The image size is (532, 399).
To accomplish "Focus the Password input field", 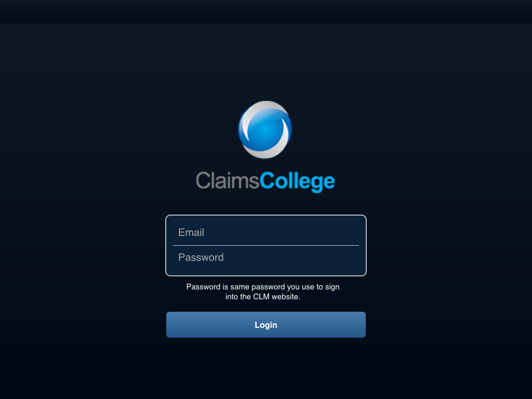I will (266, 258).
